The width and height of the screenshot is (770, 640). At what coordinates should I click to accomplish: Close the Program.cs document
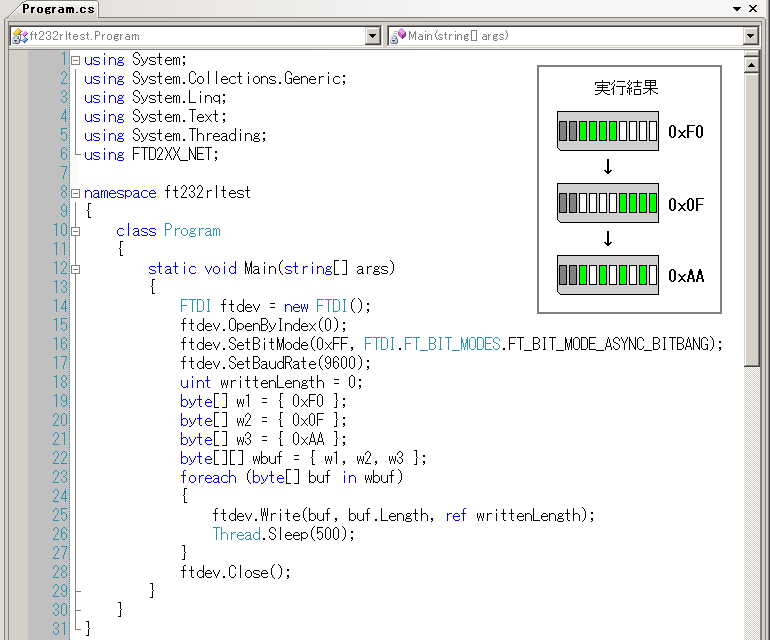tap(753, 9)
